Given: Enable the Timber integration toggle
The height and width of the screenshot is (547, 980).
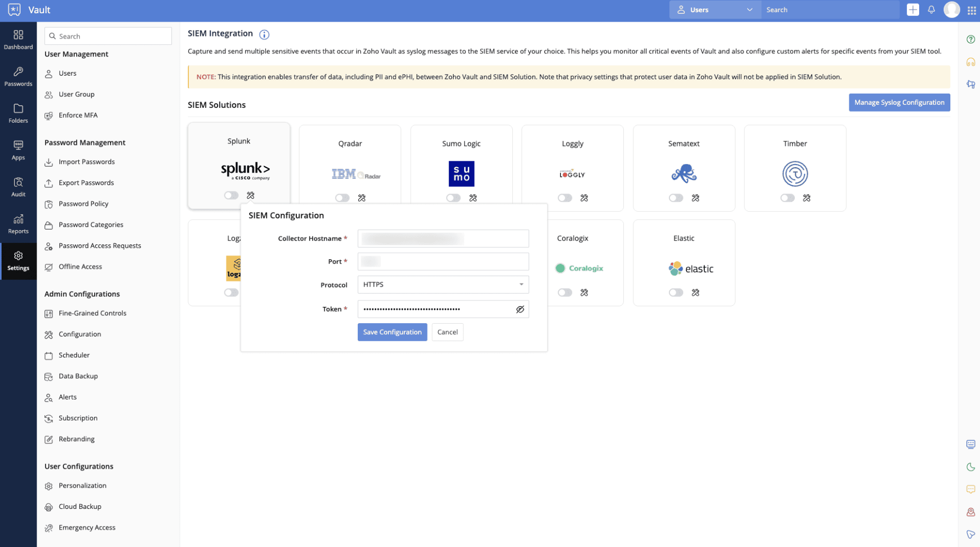Looking at the screenshot, I should tap(787, 198).
